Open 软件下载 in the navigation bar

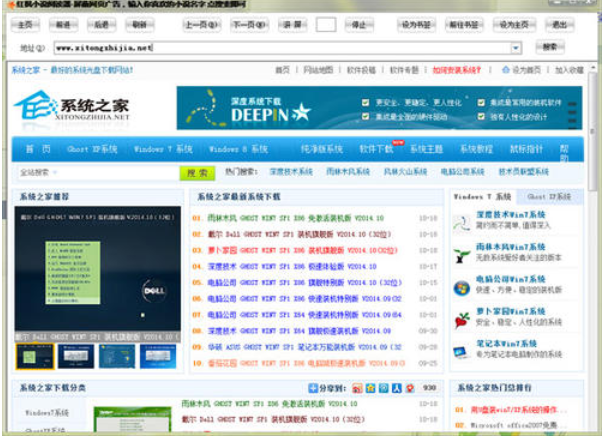[x=376, y=149]
